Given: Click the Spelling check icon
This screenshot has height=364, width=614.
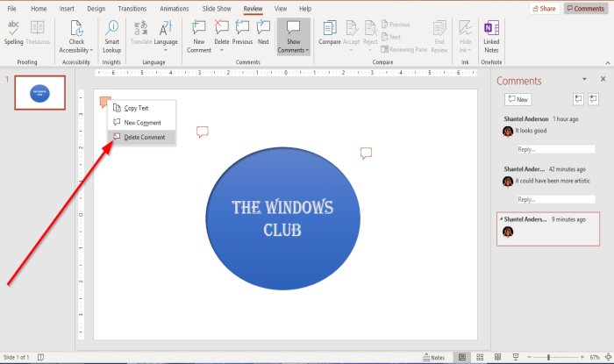Looking at the screenshot, I should pos(14,32).
